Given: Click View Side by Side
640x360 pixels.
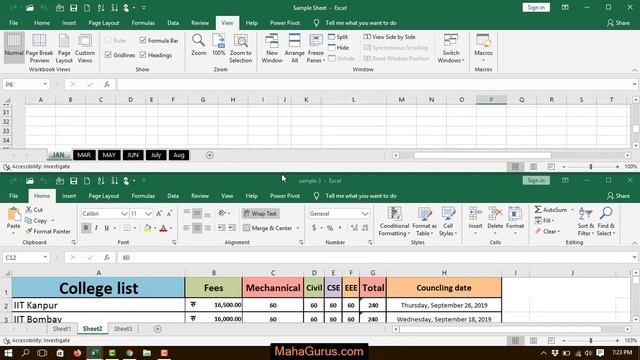Looking at the screenshot, I should [x=389, y=37].
